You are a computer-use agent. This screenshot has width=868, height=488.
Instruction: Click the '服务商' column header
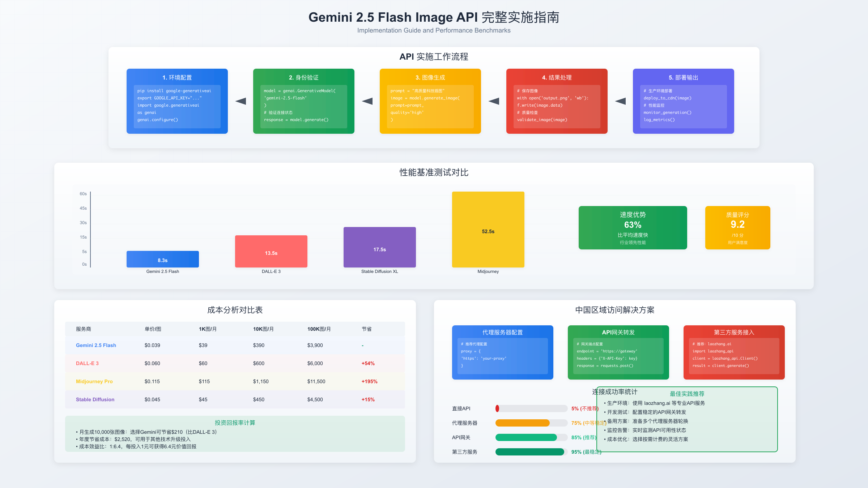click(x=84, y=329)
